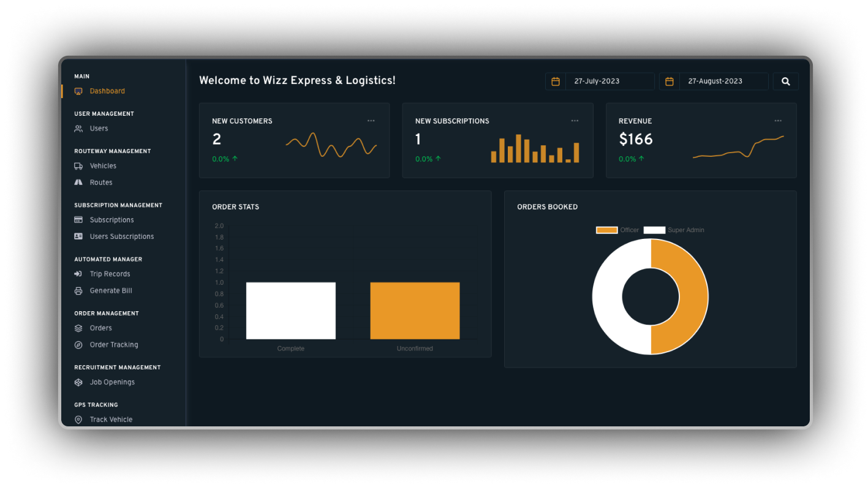Toggle the Super Admin legend entry

click(x=673, y=230)
